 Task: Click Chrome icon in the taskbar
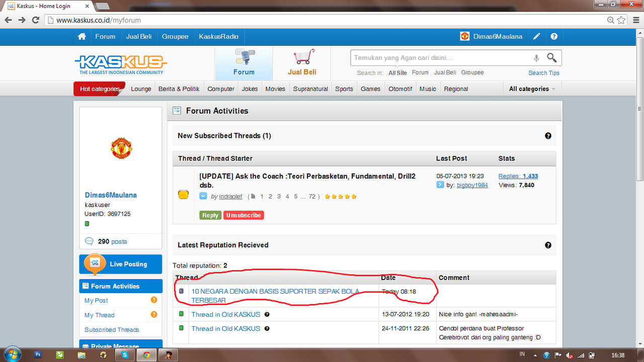coord(146,354)
